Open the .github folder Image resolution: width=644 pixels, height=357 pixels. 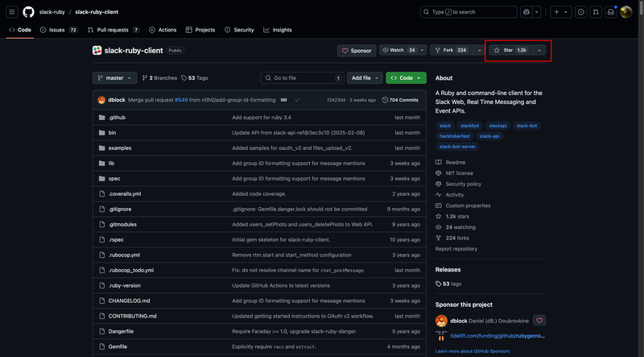click(117, 117)
